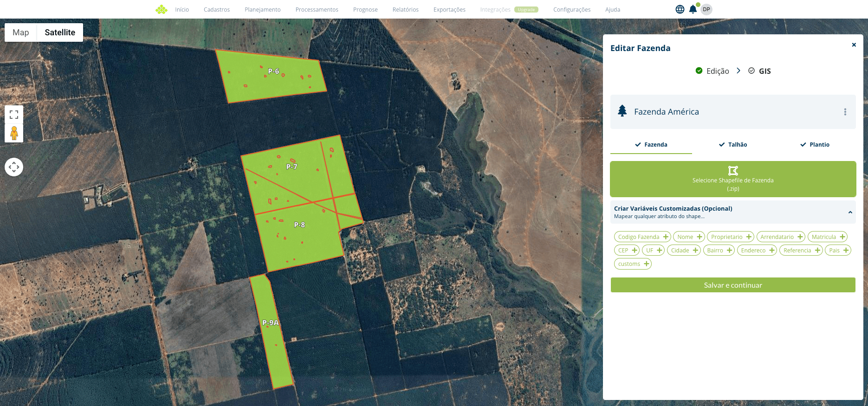Switch to the Plantio tab
The height and width of the screenshot is (406, 868).
coord(815,144)
